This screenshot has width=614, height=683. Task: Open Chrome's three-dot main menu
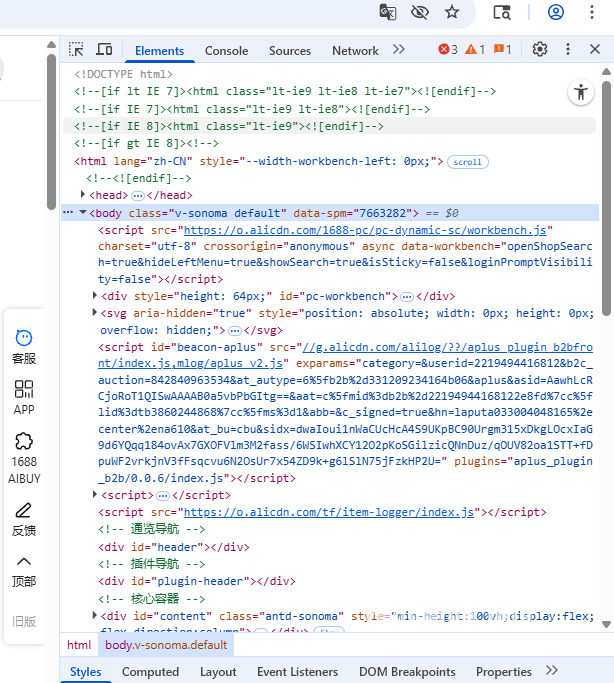pos(591,12)
